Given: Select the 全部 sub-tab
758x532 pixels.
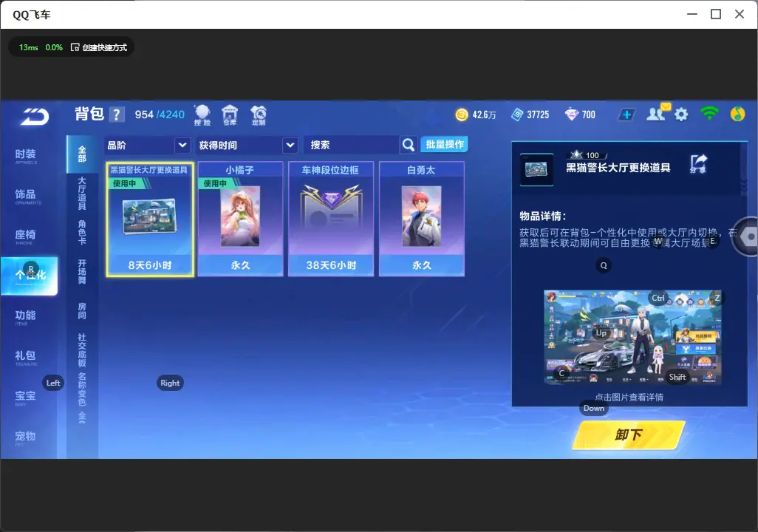Looking at the screenshot, I should pyautogui.click(x=82, y=154).
